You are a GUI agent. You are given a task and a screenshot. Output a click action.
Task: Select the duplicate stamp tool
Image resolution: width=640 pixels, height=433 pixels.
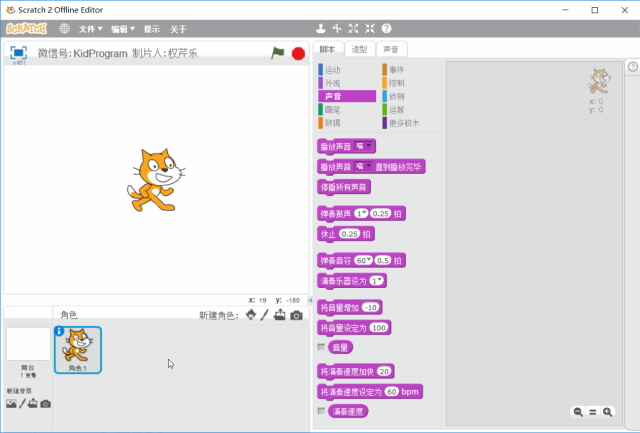[x=321, y=28]
